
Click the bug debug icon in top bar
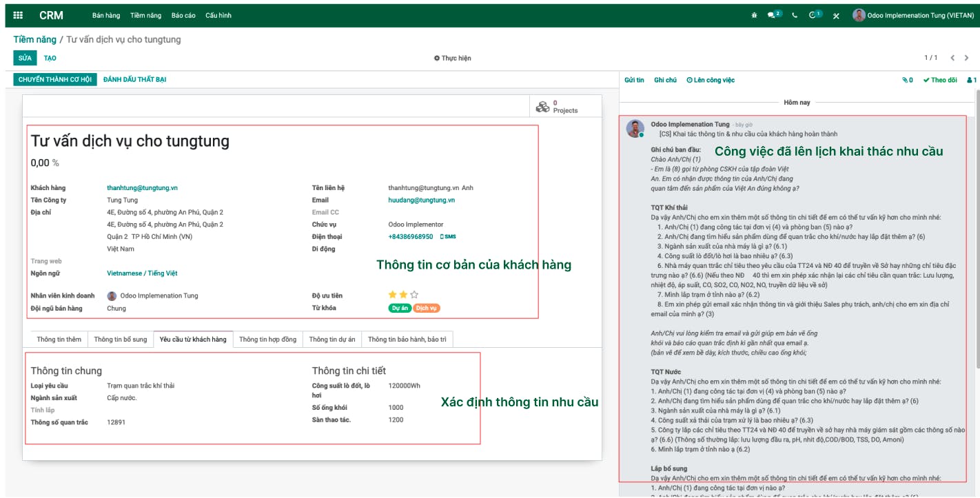point(754,15)
